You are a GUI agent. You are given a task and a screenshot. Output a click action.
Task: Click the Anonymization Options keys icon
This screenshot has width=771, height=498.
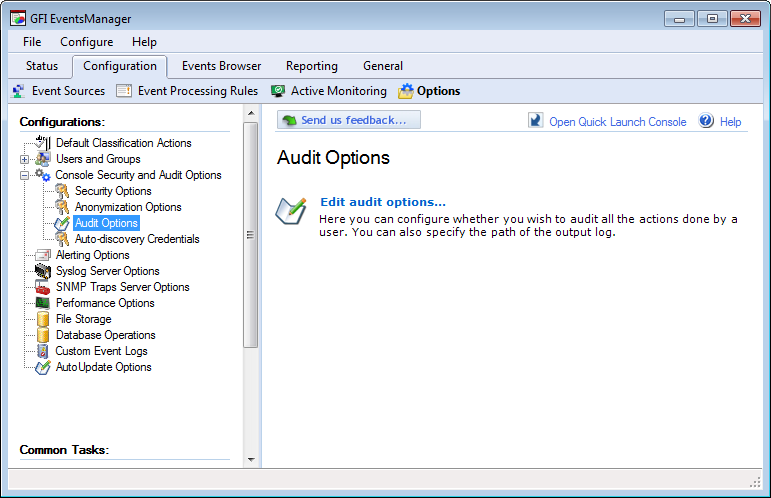coord(62,207)
